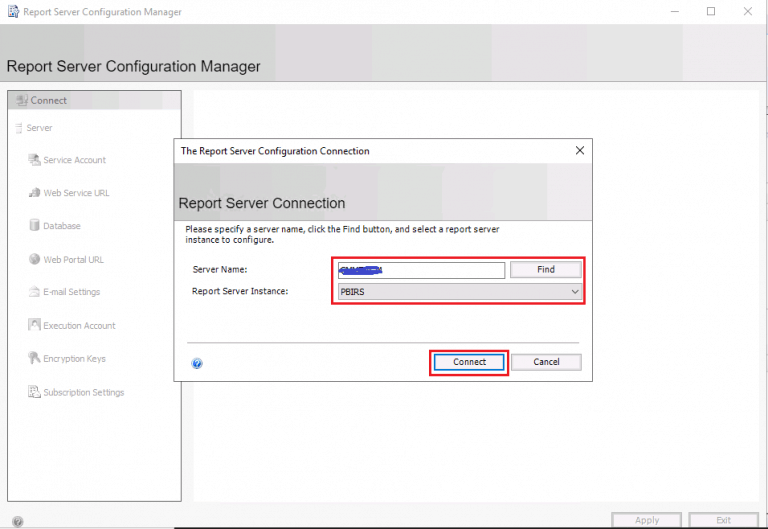The image size is (768, 529).
Task: Click the PBIRS value in the instance box
Action: (353, 292)
